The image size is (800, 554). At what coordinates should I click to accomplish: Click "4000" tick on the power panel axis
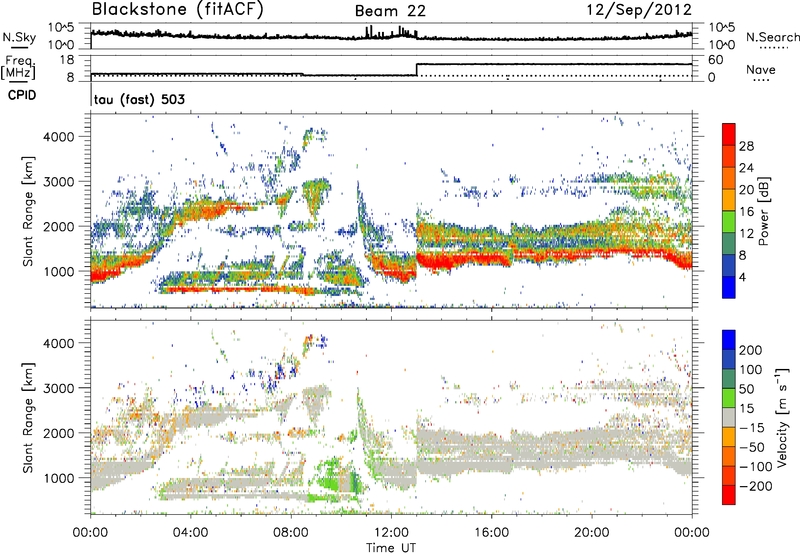click(59, 137)
